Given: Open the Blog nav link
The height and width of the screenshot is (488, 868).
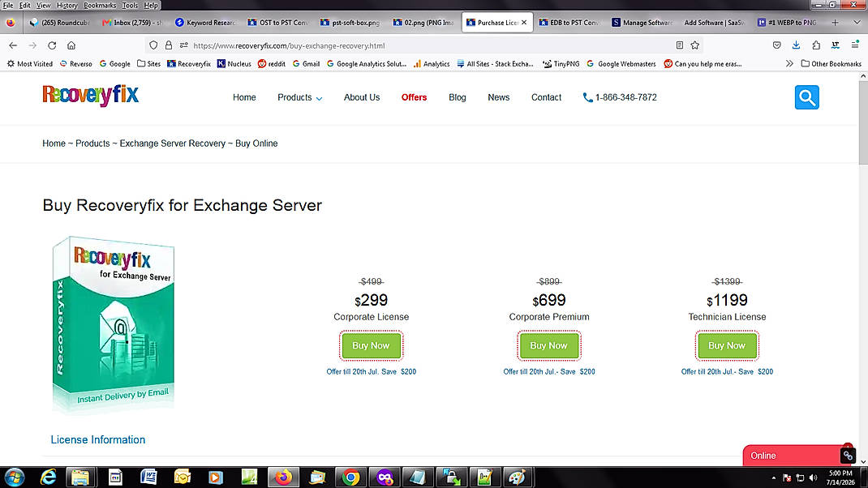Looking at the screenshot, I should pos(458,97).
